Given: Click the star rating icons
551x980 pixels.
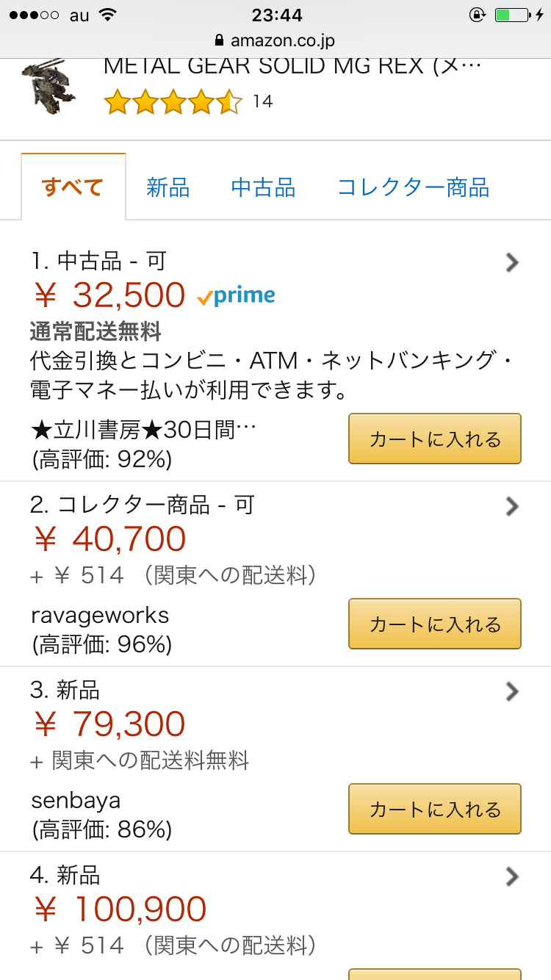Looking at the screenshot, I should point(173,101).
